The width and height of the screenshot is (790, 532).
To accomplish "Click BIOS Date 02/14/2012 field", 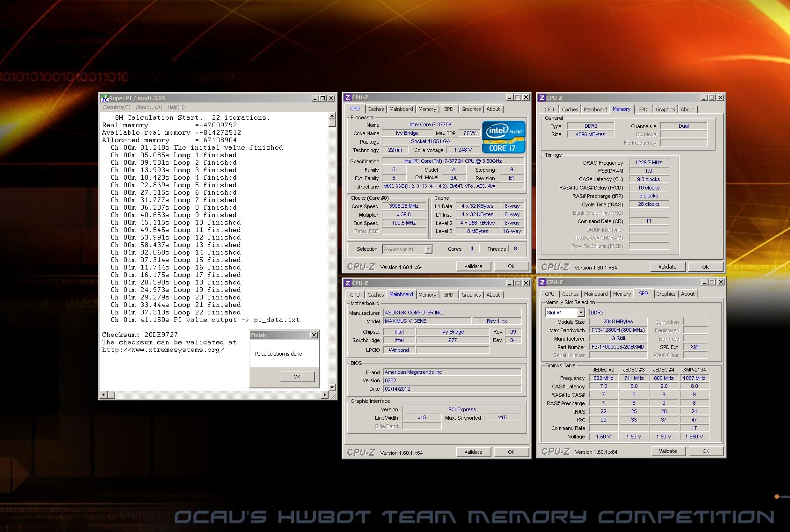I will tap(452, 389).
